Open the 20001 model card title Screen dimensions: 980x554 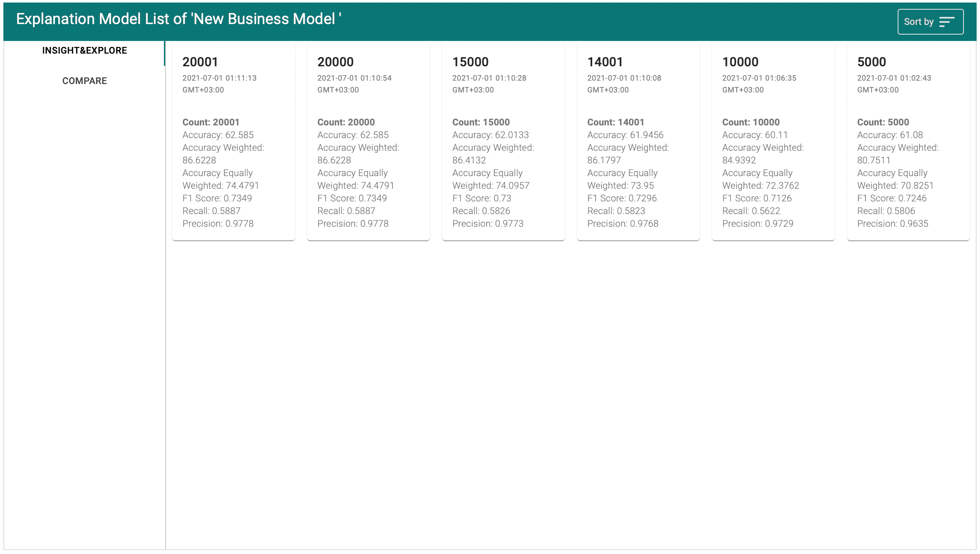(x=200, y=62)
